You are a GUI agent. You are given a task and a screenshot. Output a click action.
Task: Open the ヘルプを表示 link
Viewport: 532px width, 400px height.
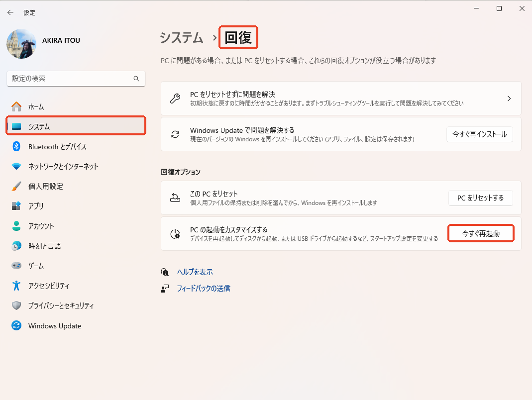195,272
